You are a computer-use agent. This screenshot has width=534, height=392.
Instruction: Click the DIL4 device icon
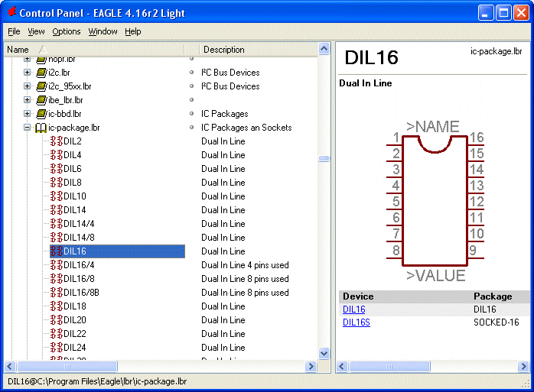click(57, 155)
